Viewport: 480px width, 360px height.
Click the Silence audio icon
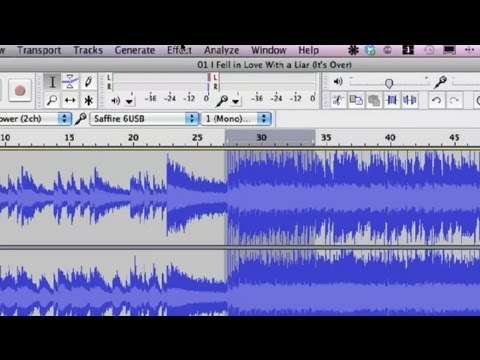click(x=410, y=100)
